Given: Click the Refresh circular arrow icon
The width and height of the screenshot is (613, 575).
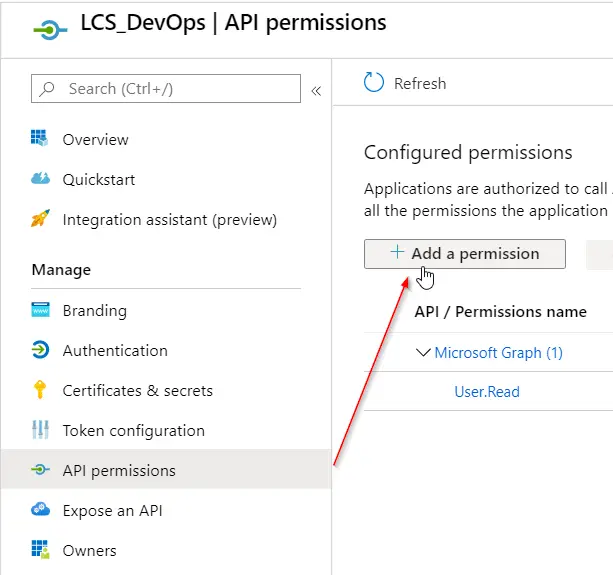Looking at the screenshot, I should coord(373,82).
